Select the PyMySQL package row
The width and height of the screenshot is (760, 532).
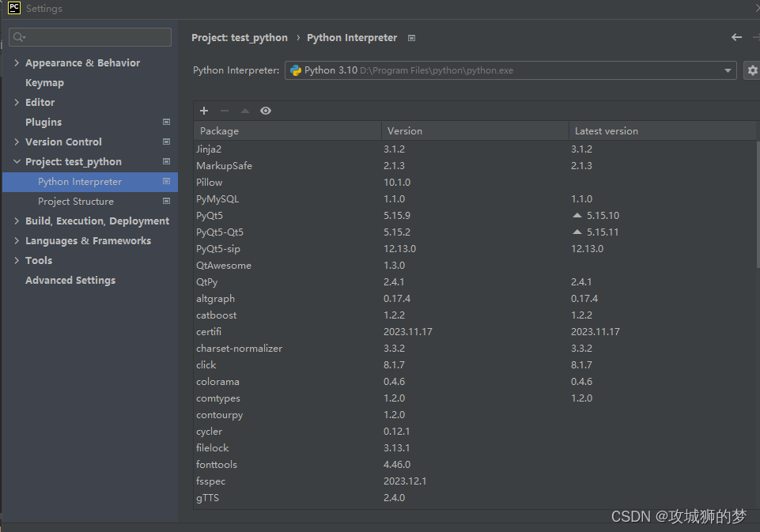tap(475, 198)
